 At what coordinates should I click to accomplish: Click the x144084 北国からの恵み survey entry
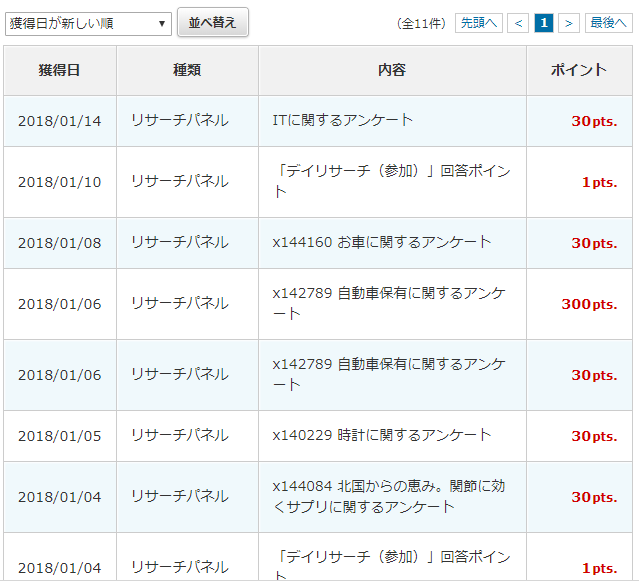click(x=389, y=496)
